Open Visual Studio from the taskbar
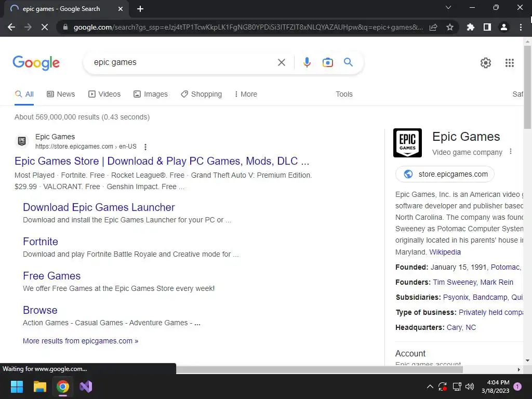The image size is (532, 399). [86, 387]
